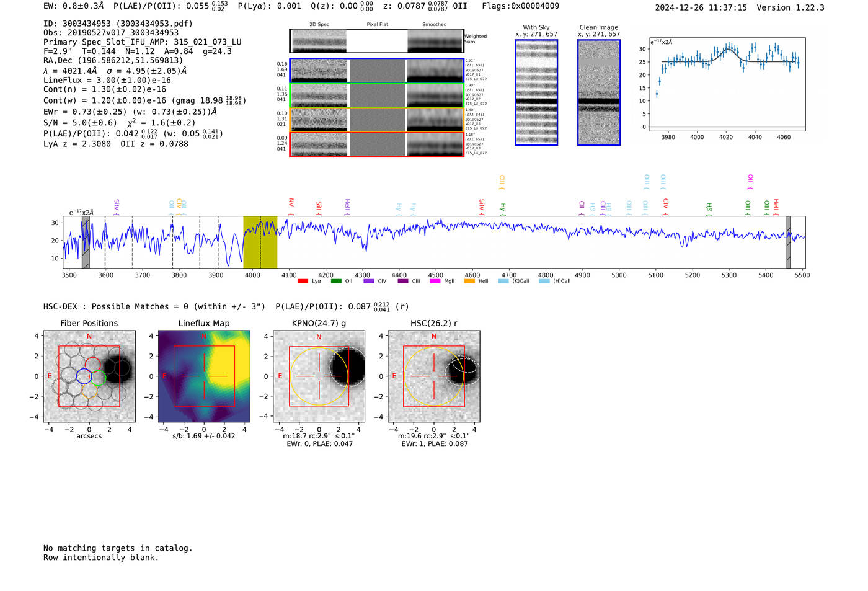Open the KPNO(24.7) g image

click(319, 376)
